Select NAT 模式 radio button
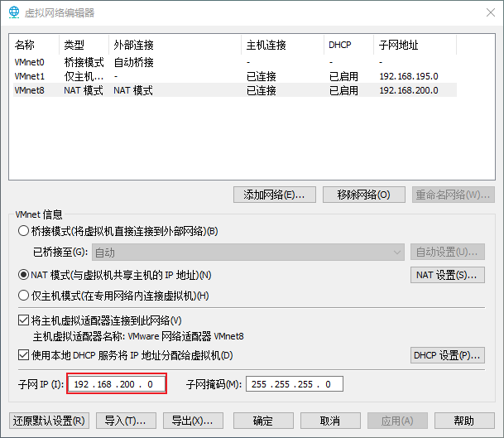504x438 pixels. (23, 275)
